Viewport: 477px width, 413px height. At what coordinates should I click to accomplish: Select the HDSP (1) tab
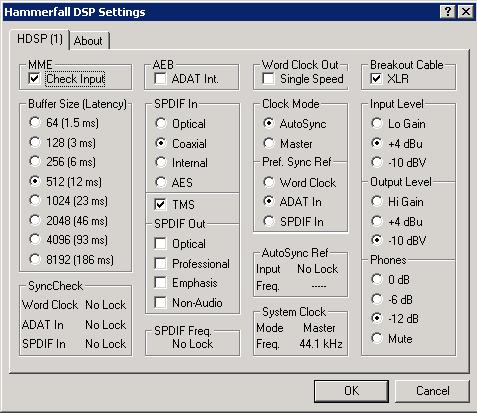tap(40, 39)
